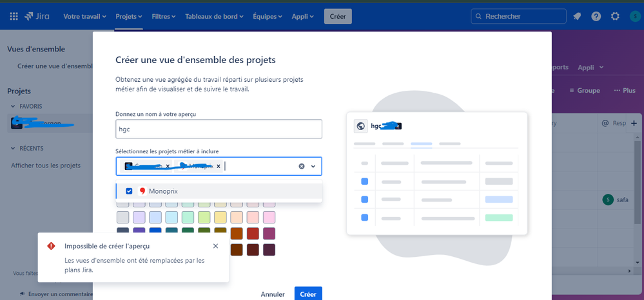Uncheck the Monoprix checkbox
This screenshot has height=300, width=644.
[x=129, y=191]
